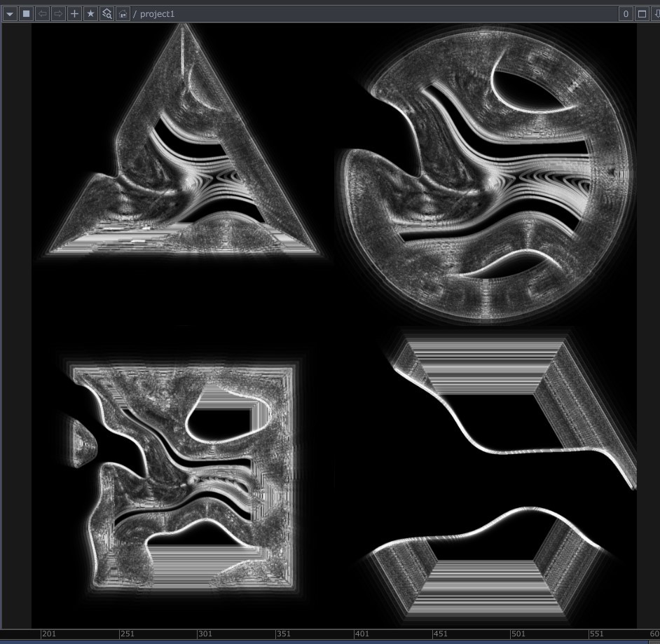Toggle the pane link number 0 button
This screenshot has width=660, height=644.
tap(626, 14)
